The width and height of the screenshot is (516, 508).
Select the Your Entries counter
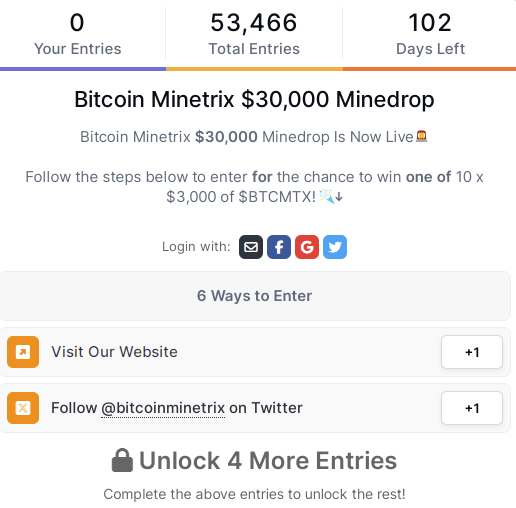click(x=78, y=33)
